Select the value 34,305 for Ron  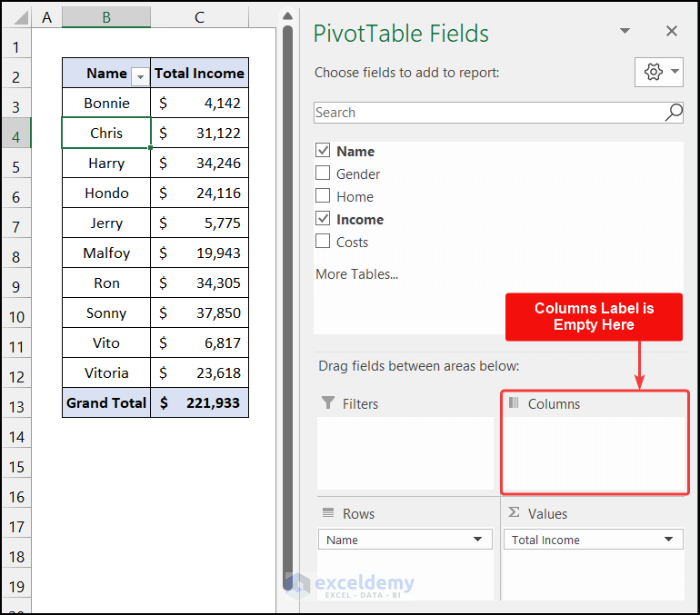point(200,283)
